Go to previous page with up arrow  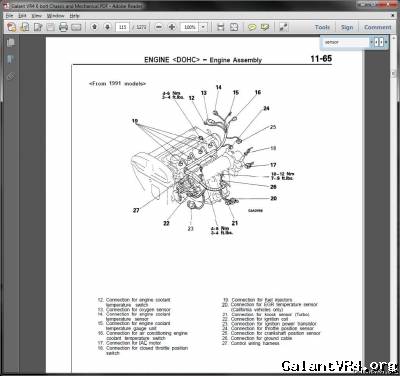click(94, 27)
